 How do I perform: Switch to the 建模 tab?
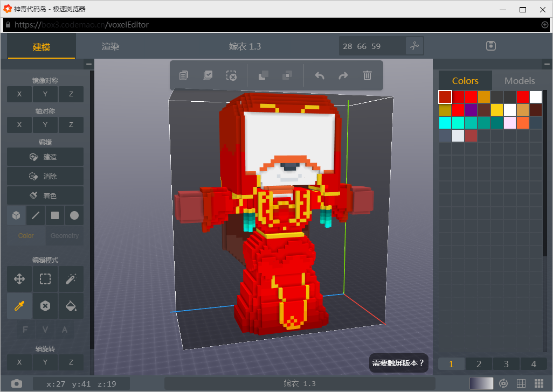point(42,46)
